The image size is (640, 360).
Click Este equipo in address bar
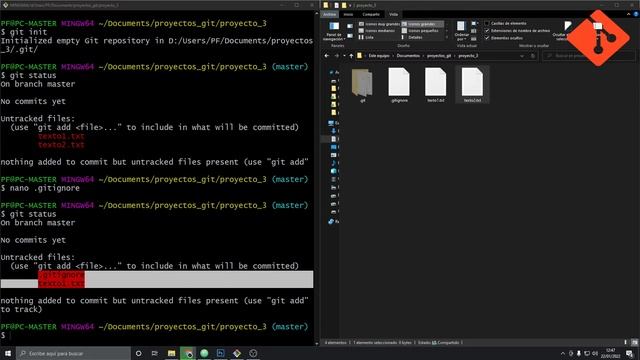click(379, 56)
